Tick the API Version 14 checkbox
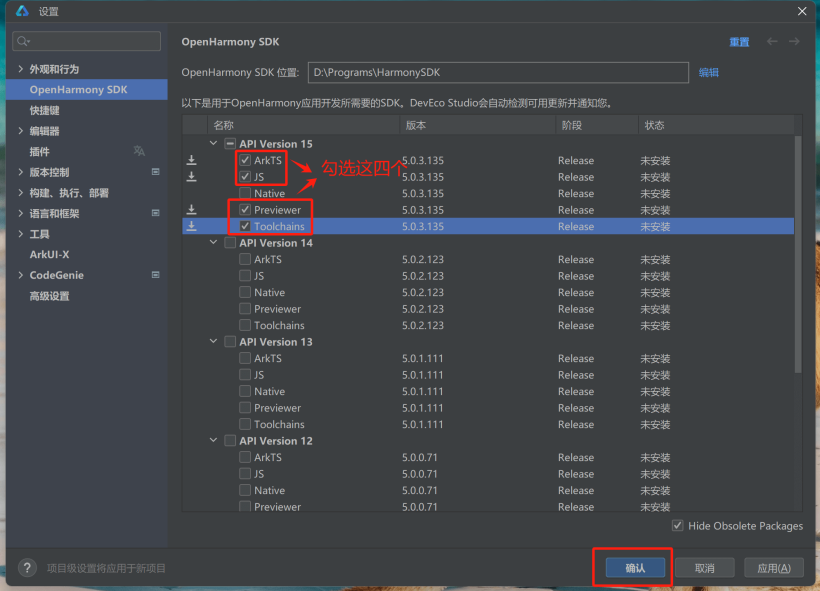 coord(230,243)
